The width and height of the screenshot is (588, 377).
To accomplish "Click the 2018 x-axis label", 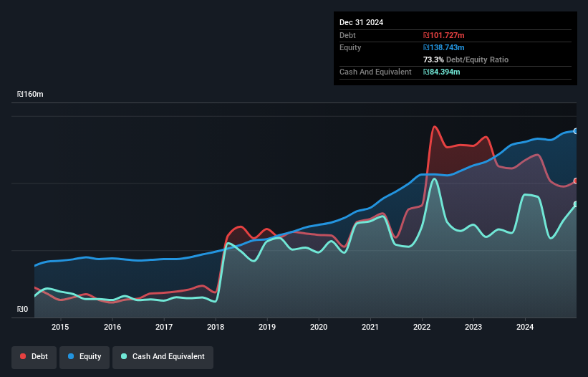I will [216, 327].
